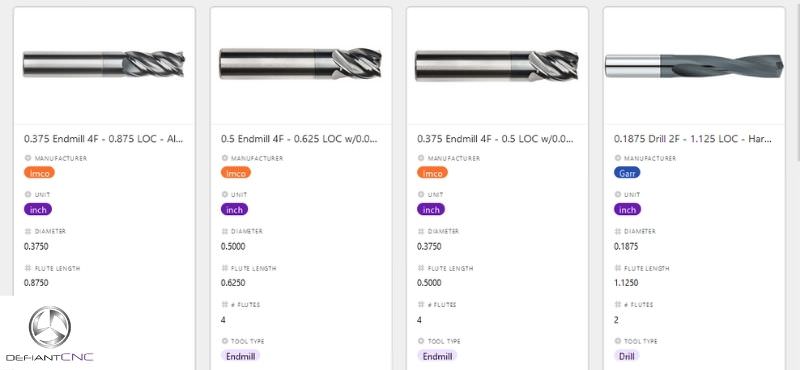Click the DefiantCNC logo icon
The image size is (800, 370).
click(x=49, y=328)
